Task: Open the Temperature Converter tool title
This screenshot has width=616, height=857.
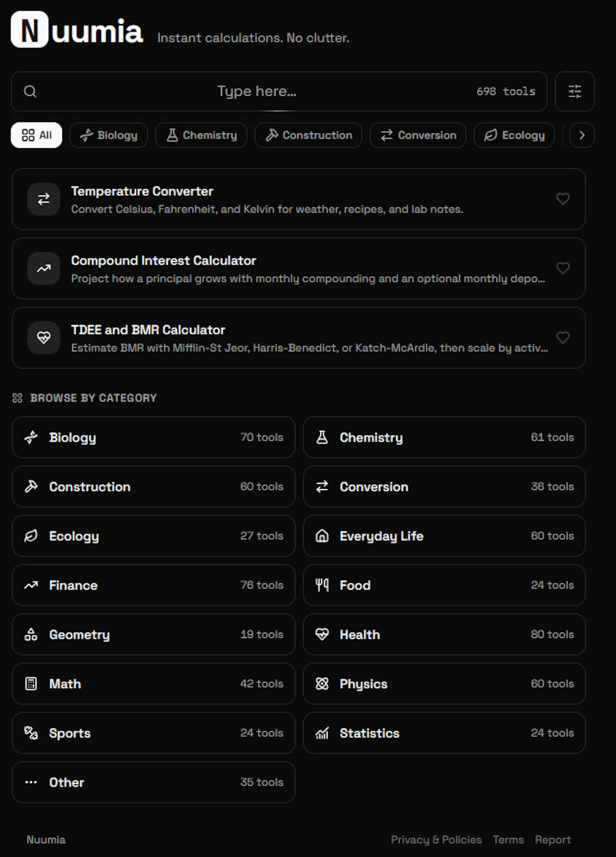Action: click(x=142, y=191)
